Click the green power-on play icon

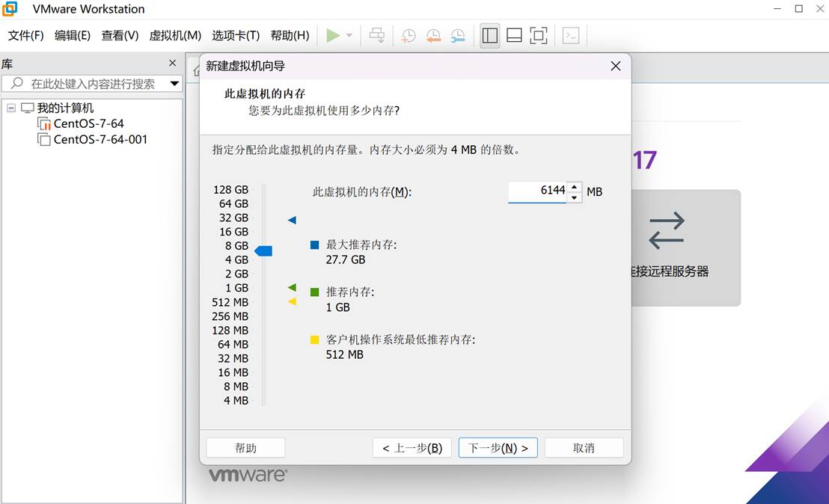point(332,36)
